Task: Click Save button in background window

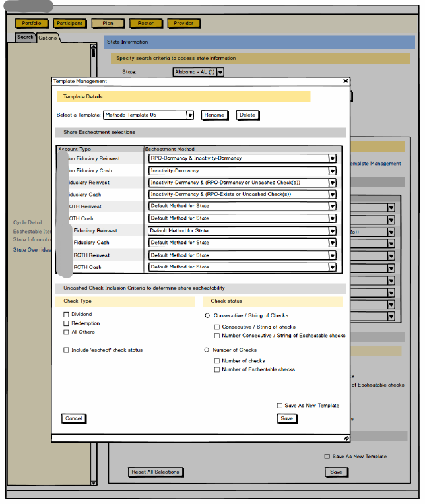Action: click(x=336, y=472)
